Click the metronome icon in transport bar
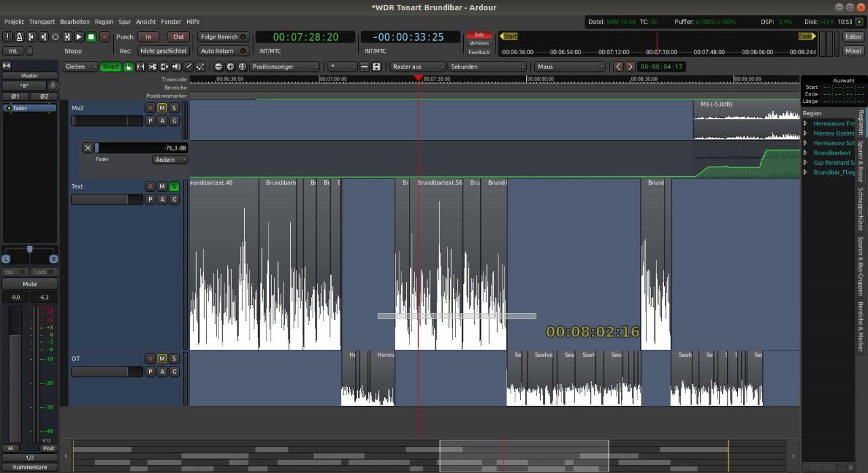 coord(19,37)
